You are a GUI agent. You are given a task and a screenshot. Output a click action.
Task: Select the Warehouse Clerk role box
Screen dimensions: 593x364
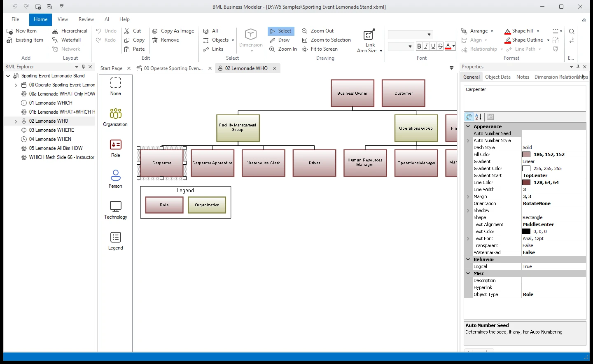click(x=264, y=163)
